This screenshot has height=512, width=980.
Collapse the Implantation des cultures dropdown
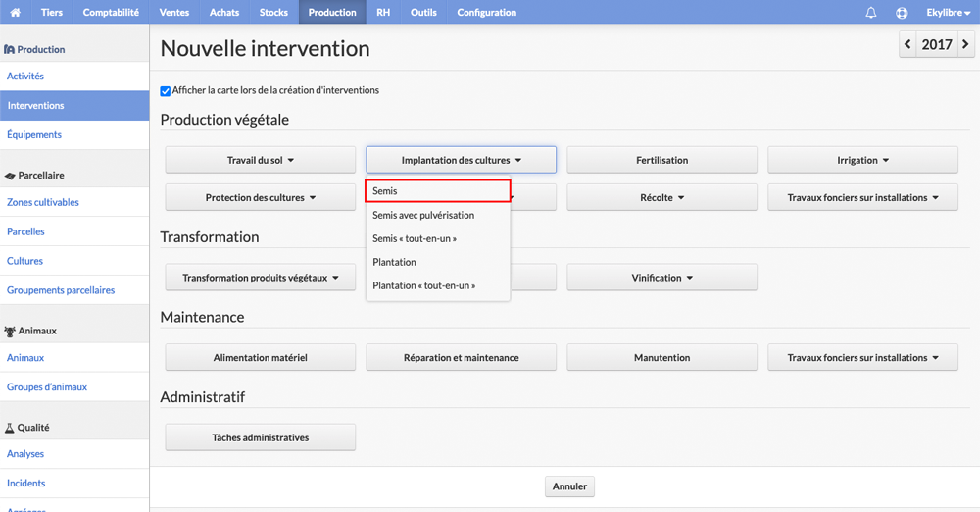pyautogui.click(x=462, y=160)
